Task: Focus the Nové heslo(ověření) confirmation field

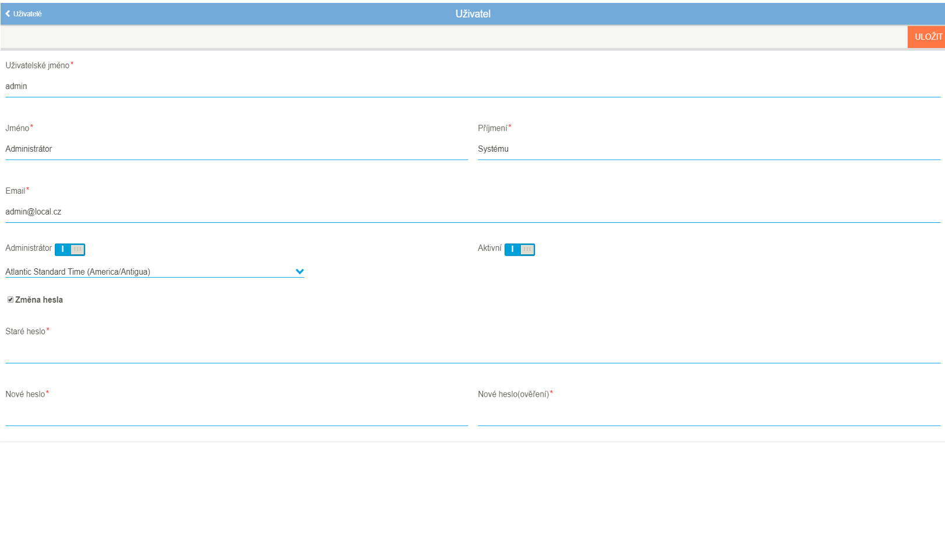Action: coord(709,415)
